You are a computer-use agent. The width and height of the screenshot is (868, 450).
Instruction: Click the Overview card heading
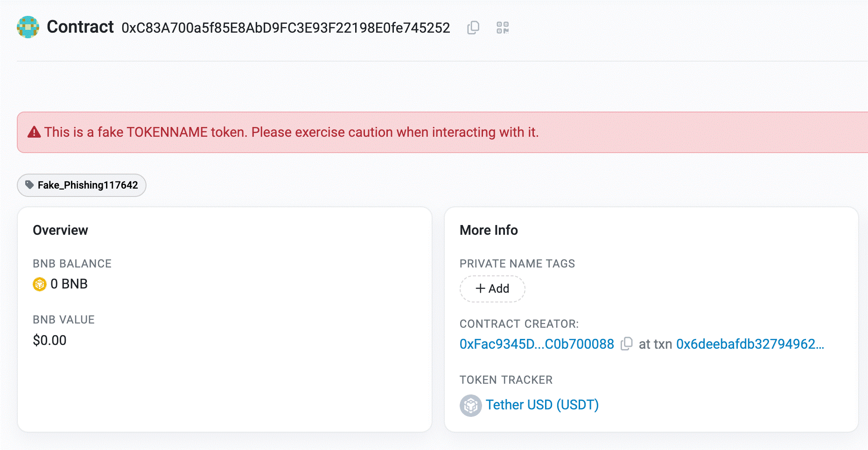(x=60, y=230)
